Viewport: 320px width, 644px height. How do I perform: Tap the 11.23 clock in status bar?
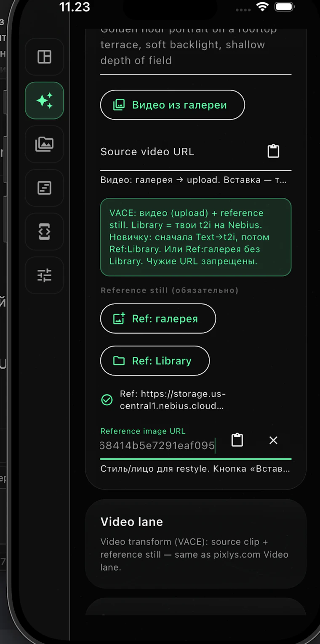click(x=75, y=7)
